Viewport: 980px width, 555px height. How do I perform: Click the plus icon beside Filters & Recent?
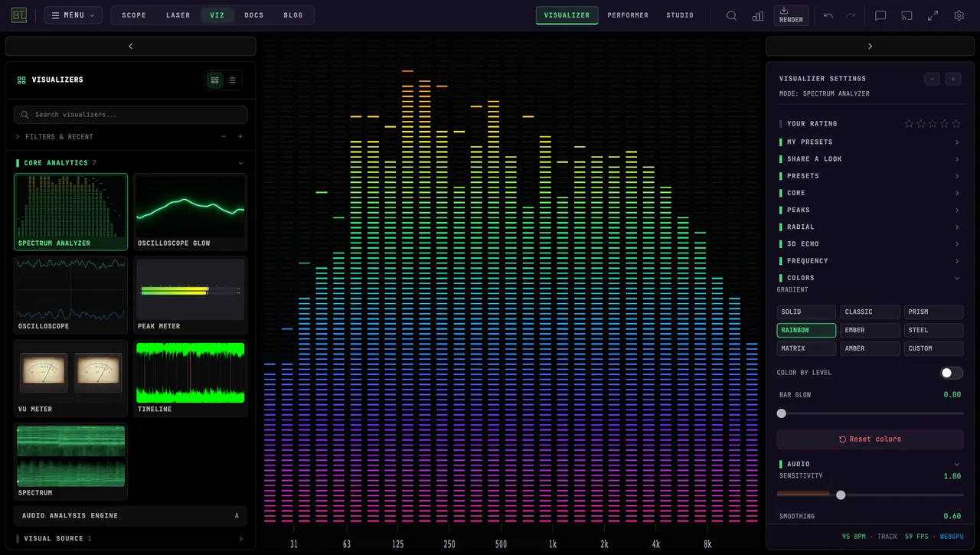click(240, 137)
